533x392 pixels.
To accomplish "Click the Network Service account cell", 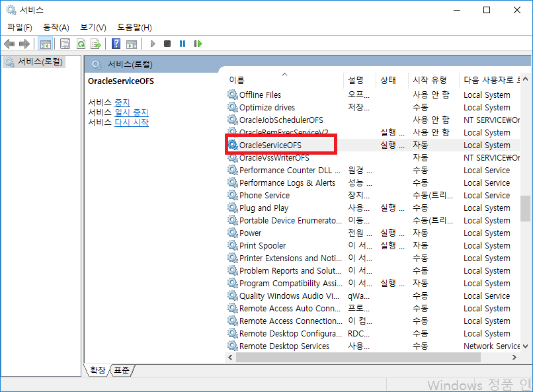I will coord(491,346).
